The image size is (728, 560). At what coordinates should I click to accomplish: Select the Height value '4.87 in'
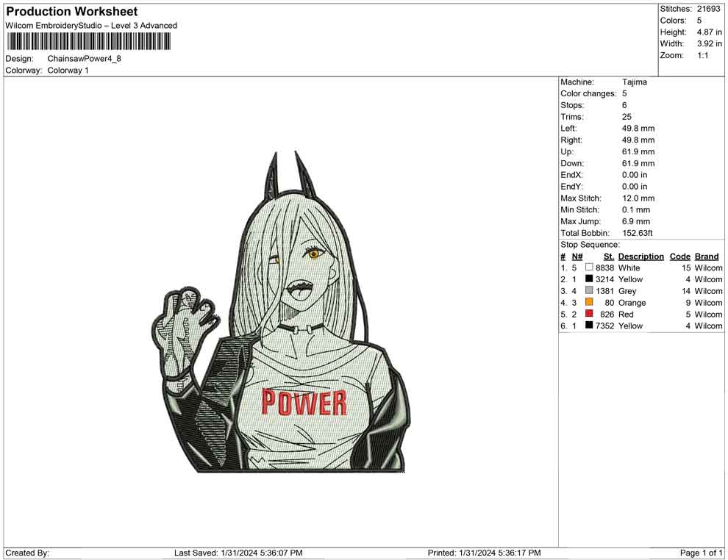[x=710, y=32]
